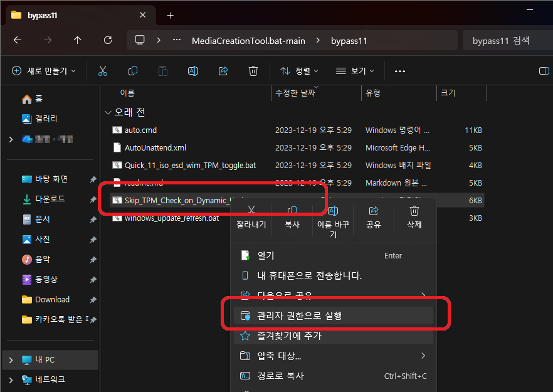Click the chevron after MediaCreationTool.bat-main in path

tap(318, 40)
